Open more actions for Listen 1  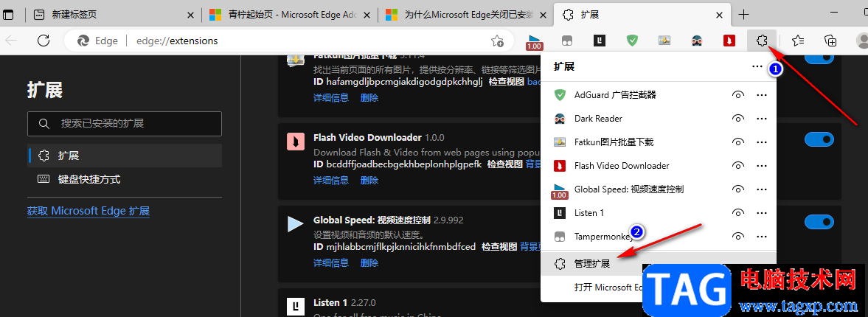coord(762,212)
